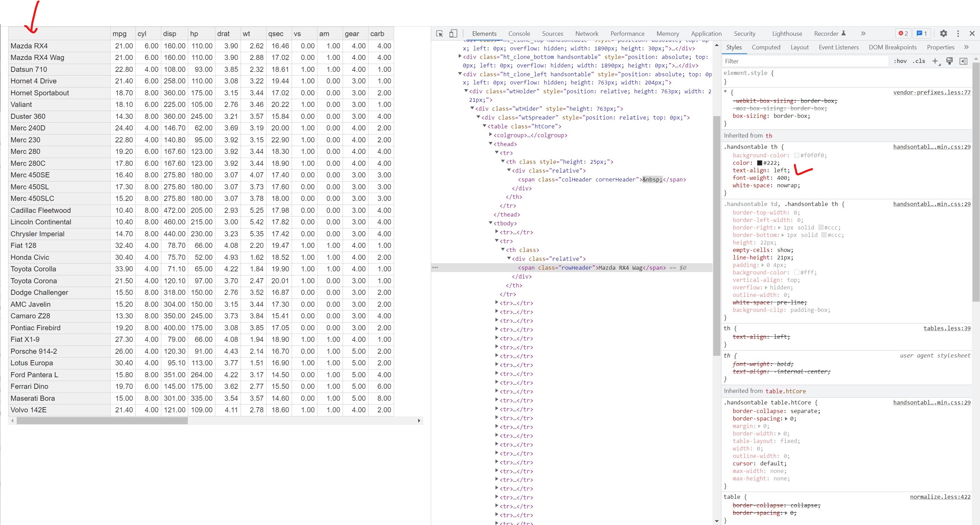Activate the inspect element picker icon
Viewport: 980px width, 525px height.
pyautogui.click(x=439, y=33)
